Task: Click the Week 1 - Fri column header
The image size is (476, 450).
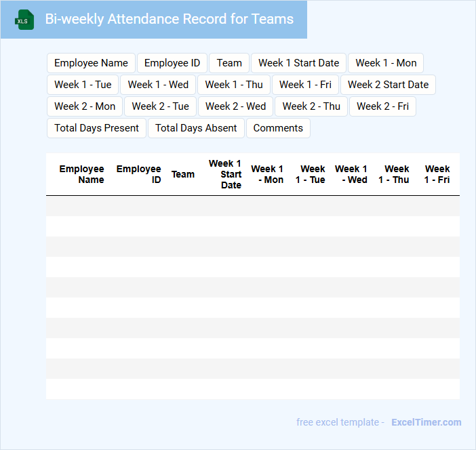Action: click(437, 174)
